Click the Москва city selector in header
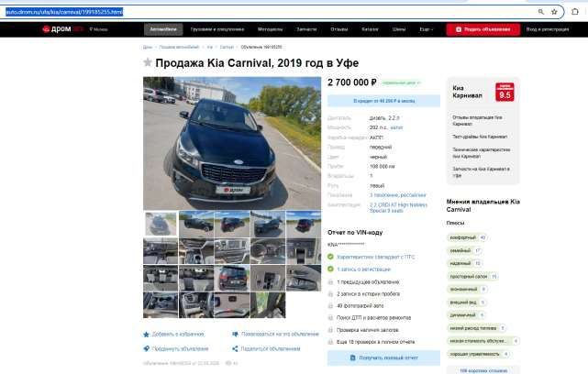This screenshot has width=588, height=374. point(99,29)
